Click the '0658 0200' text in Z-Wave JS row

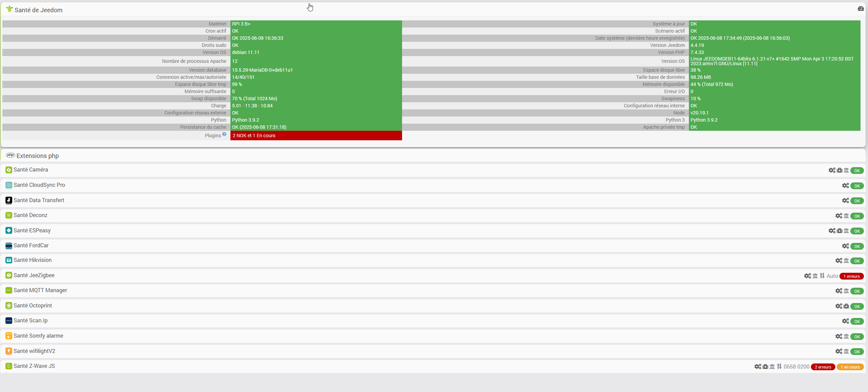point(796,367)
